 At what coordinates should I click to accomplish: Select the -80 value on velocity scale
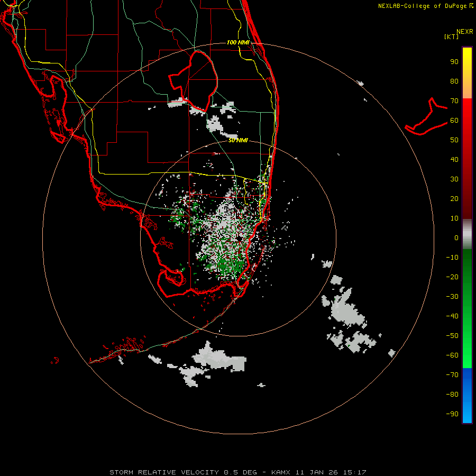point(452,395)
